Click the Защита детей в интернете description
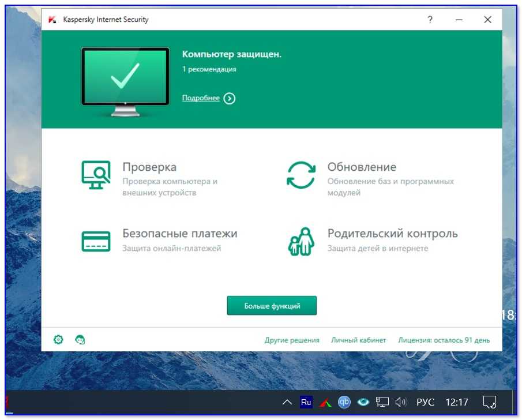The image size is (522, 420). click(378, 248)
